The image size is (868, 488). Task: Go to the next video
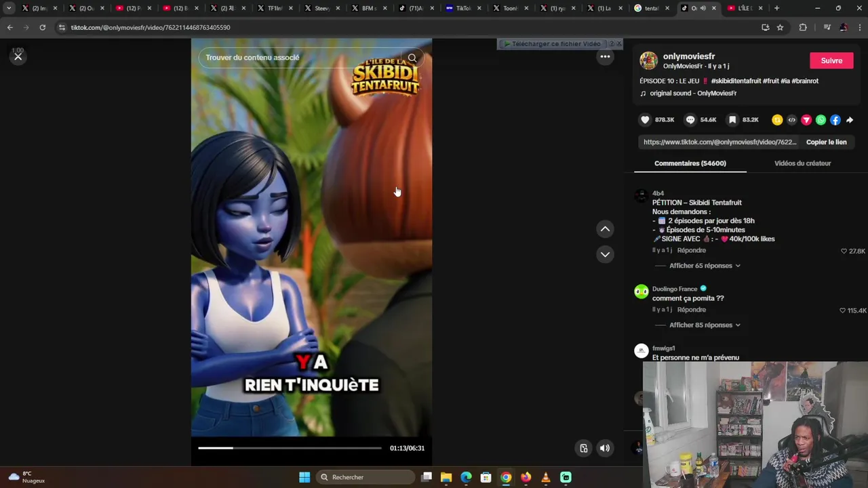[605, 254]
